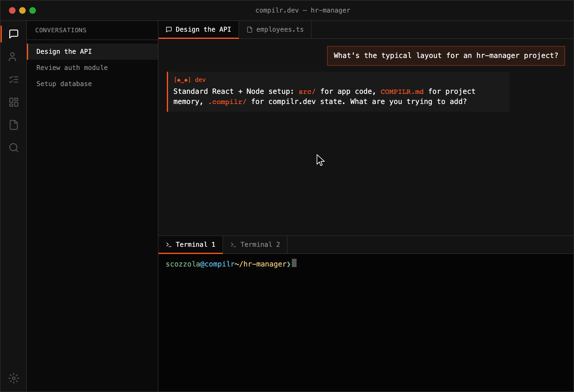Click the .compilr/ path in reply
The height and width of the screenshot is (392, 574).
[x=227, y=102]
